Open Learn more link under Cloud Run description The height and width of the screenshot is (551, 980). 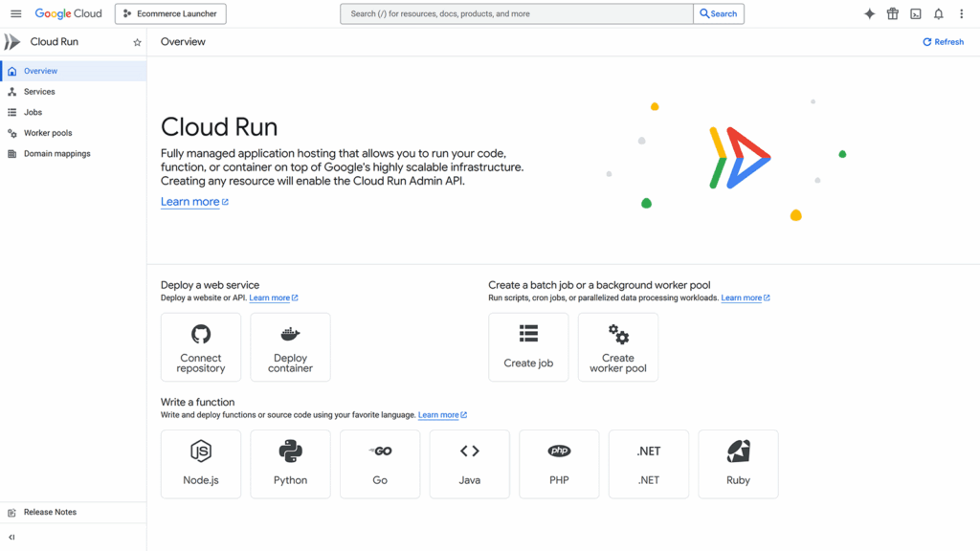pos(194,202)
